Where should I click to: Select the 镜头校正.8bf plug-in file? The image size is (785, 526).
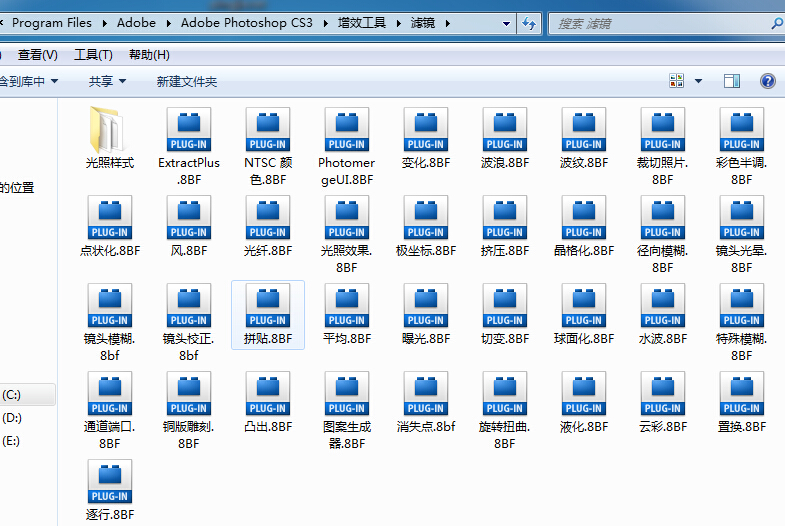click(189, 321)
